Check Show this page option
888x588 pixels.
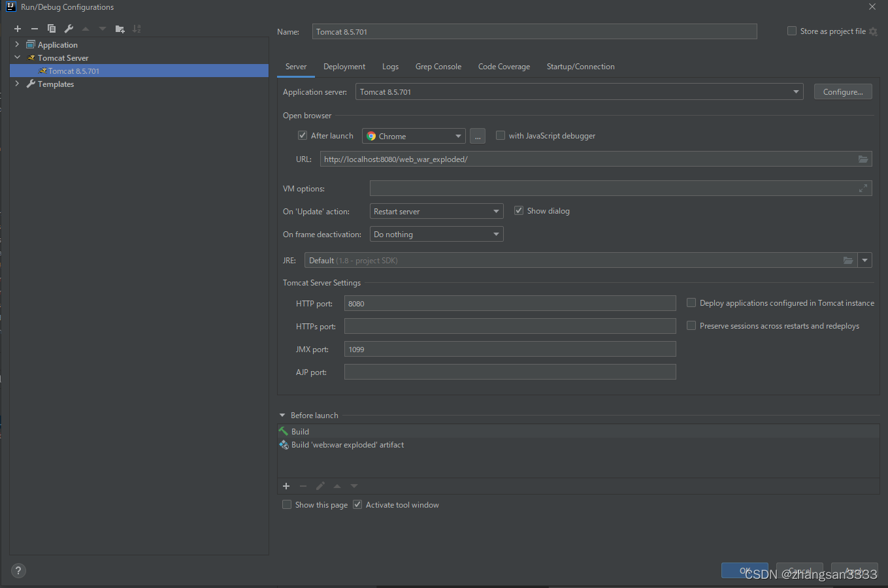[287, 504]
